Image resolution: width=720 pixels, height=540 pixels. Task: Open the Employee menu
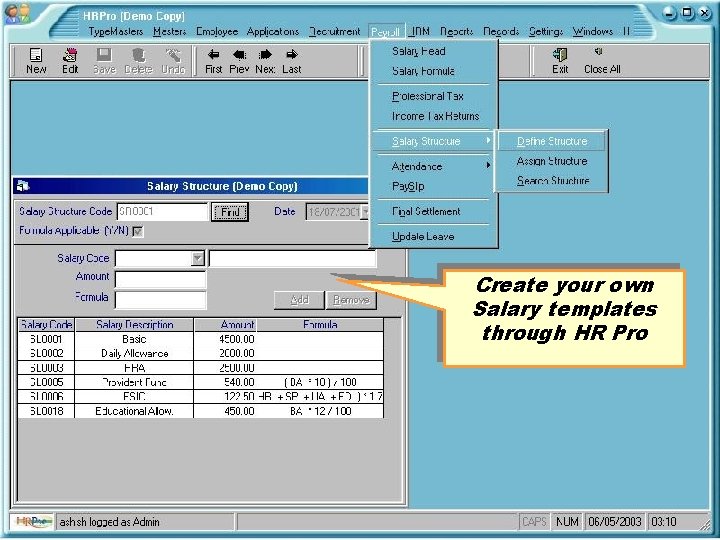(x=217, y=32)
